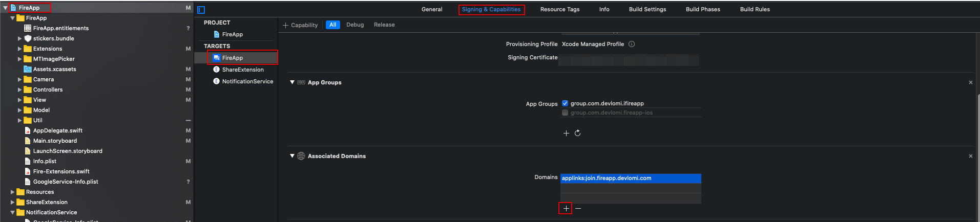Filter capabilities by Debug
980x222 pixels.
pos(355,25)
